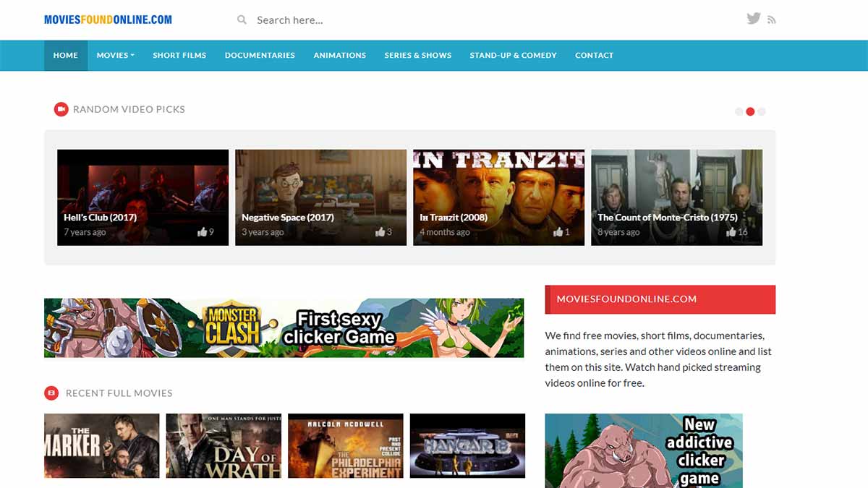Open the Day of Wrath movie poster

[x=224, y=446]
